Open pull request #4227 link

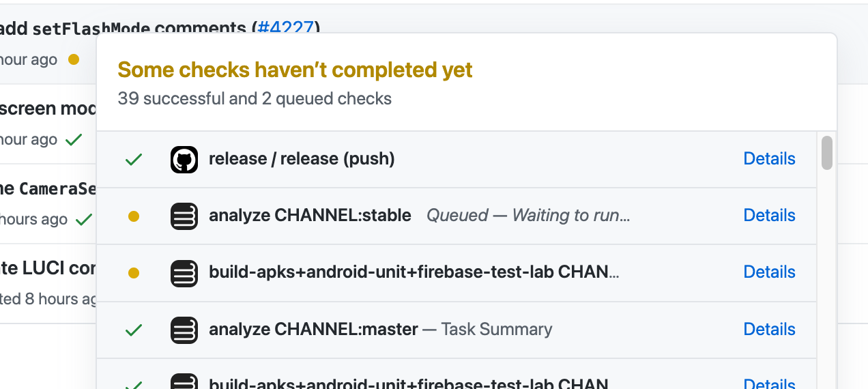pos(285,28)
